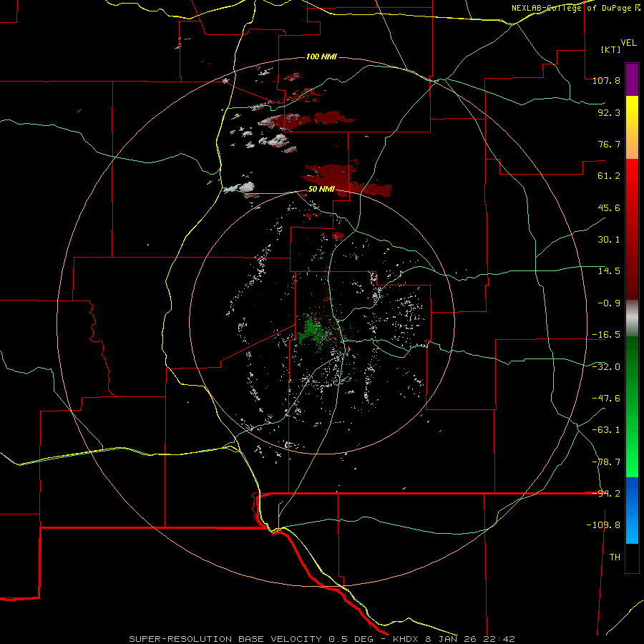
Task: Select the -32.0 legend value
Action: [606, 367]
